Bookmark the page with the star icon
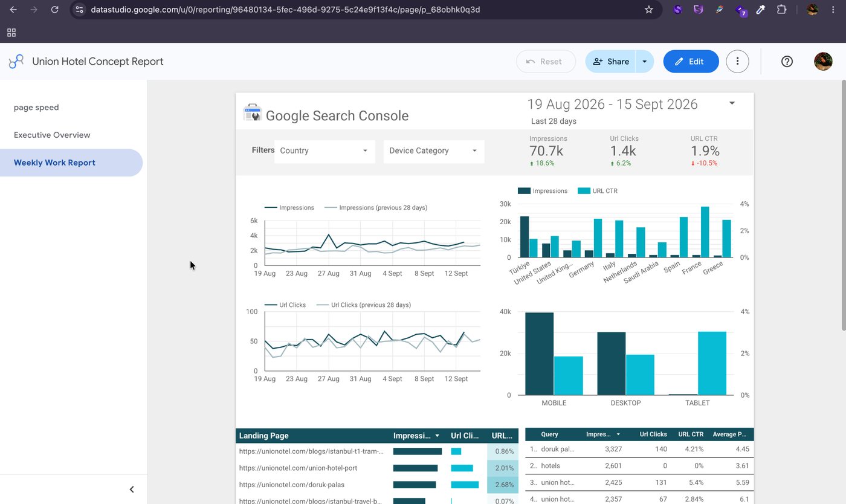Viewport: 846px width, 504px height. (649, 10)
